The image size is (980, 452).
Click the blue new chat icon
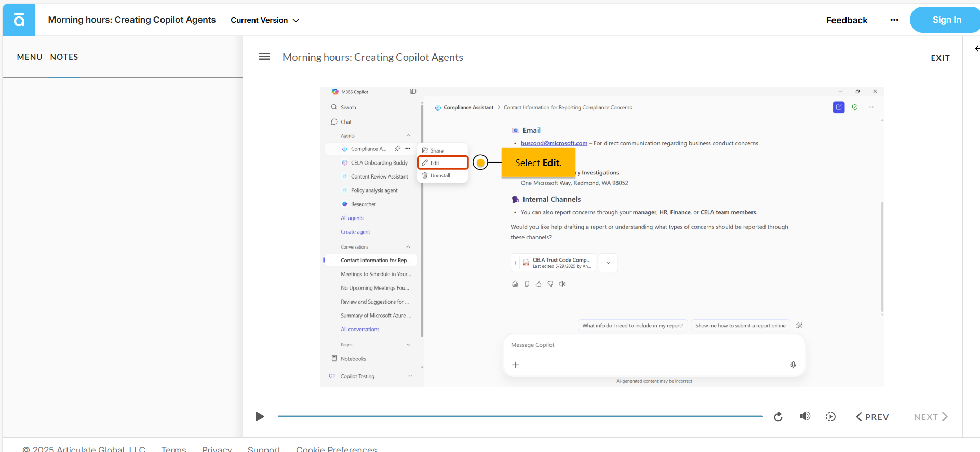(839, 107)
